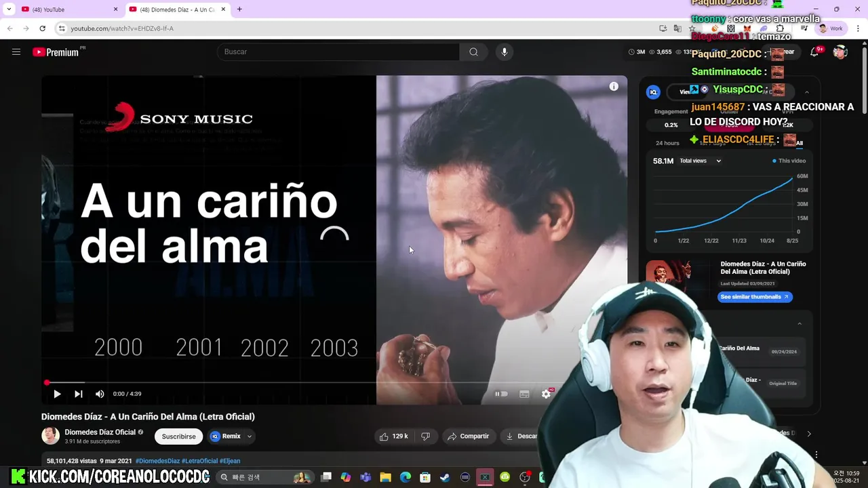Subscribe with Suscribirse button
The width and height of the screenshot is (868, 488).
[x=179, y=436]
